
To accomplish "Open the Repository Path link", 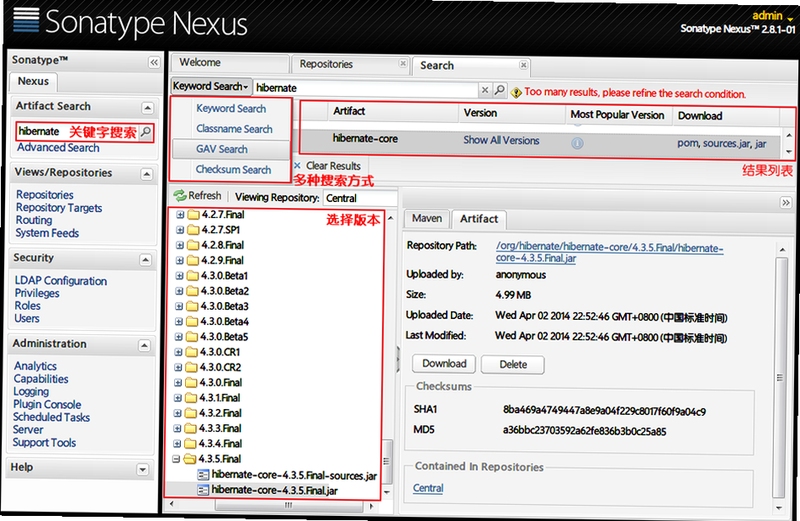I will pos(609,253).
